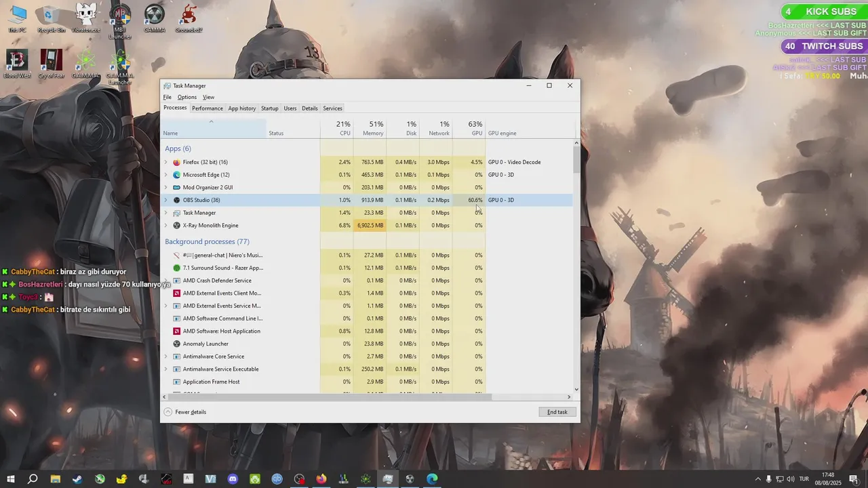Sort processes by the CPU column

click(337, 128)
